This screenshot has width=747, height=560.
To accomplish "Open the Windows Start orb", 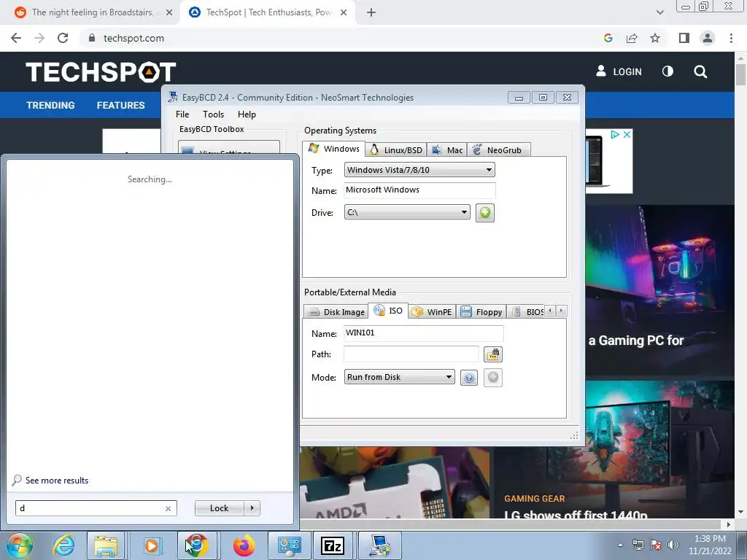I will pyautogui.click(x=19, y=545).
